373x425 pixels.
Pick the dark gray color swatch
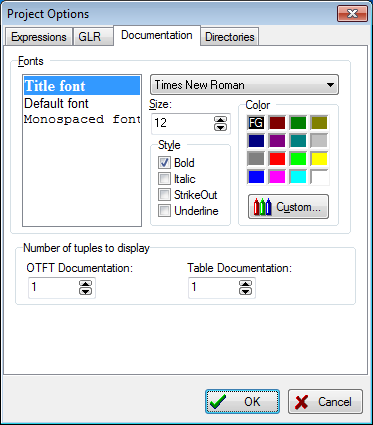(x=256, y=159)
